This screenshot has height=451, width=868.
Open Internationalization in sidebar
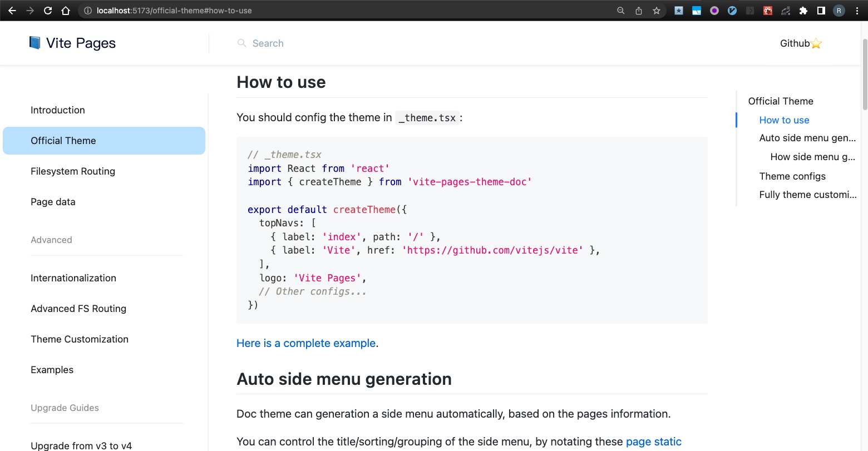click(x=73, y=278)
